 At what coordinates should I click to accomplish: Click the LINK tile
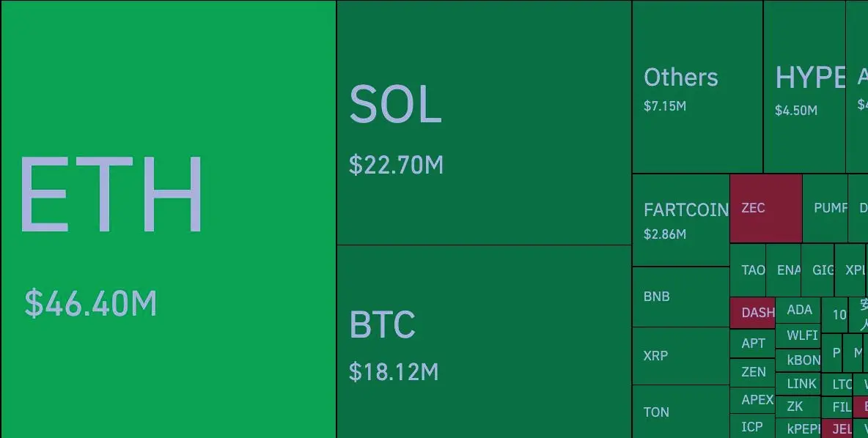click(x=798, y=384)
